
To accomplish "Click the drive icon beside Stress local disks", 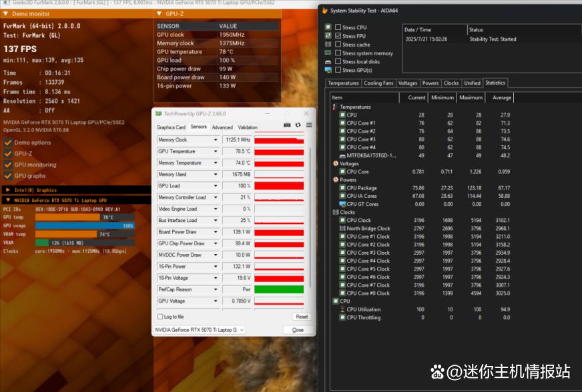I will 328,61.
